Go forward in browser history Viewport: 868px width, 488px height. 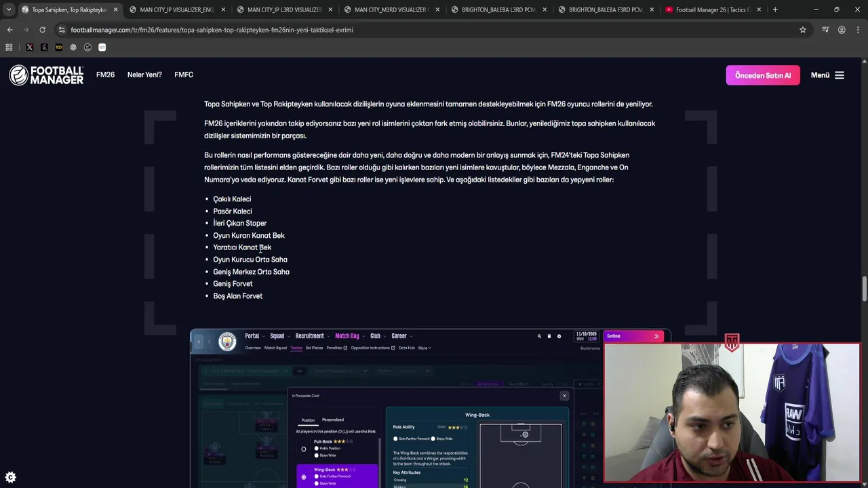tap(26, 30)
